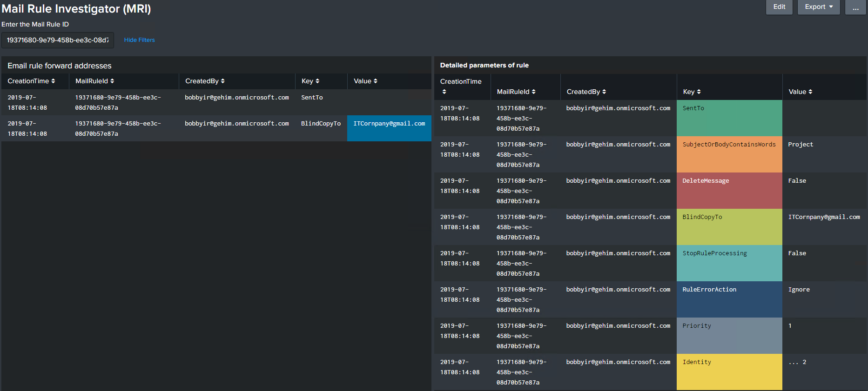Click the '... 2' value in Identity row
Screen dimensions: 868x391
[797, 362]
